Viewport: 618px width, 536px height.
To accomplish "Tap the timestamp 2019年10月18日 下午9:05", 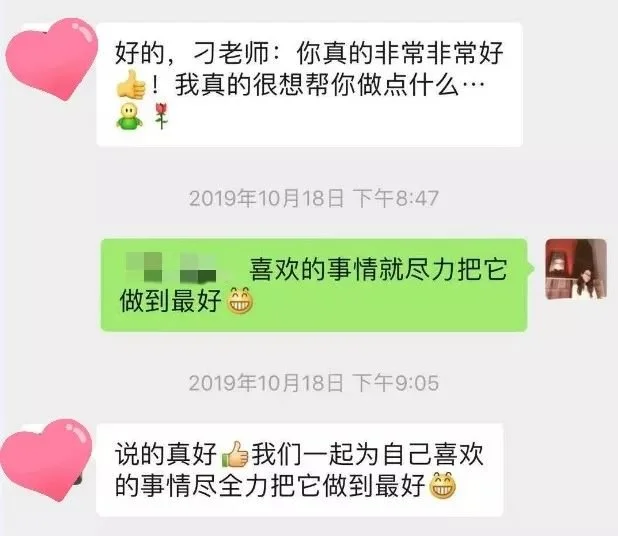I will point(314,383).
